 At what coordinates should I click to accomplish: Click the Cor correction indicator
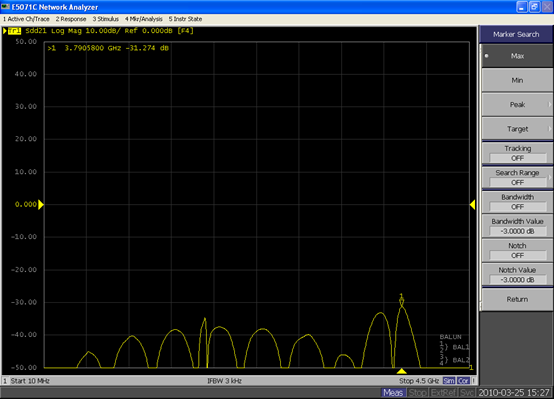463,381
